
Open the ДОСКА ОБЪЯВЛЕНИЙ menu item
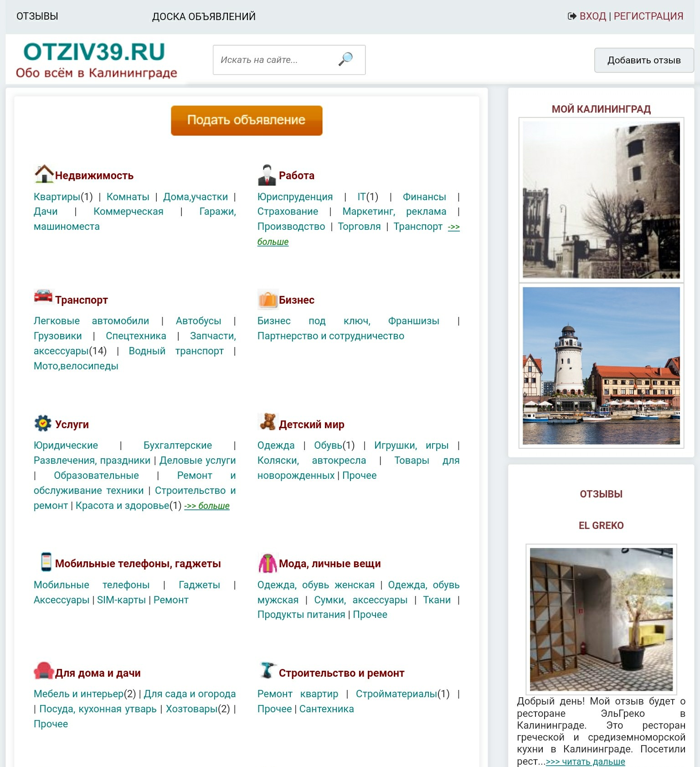(204, 17)
